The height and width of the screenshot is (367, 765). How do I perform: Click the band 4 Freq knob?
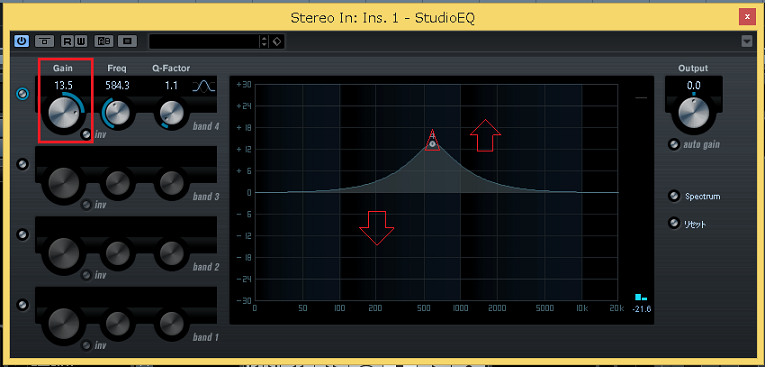click(117, 112)
